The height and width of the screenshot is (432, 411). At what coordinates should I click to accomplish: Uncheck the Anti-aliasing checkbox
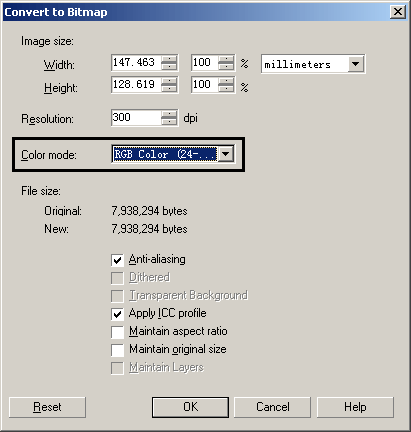click(117, 260)
